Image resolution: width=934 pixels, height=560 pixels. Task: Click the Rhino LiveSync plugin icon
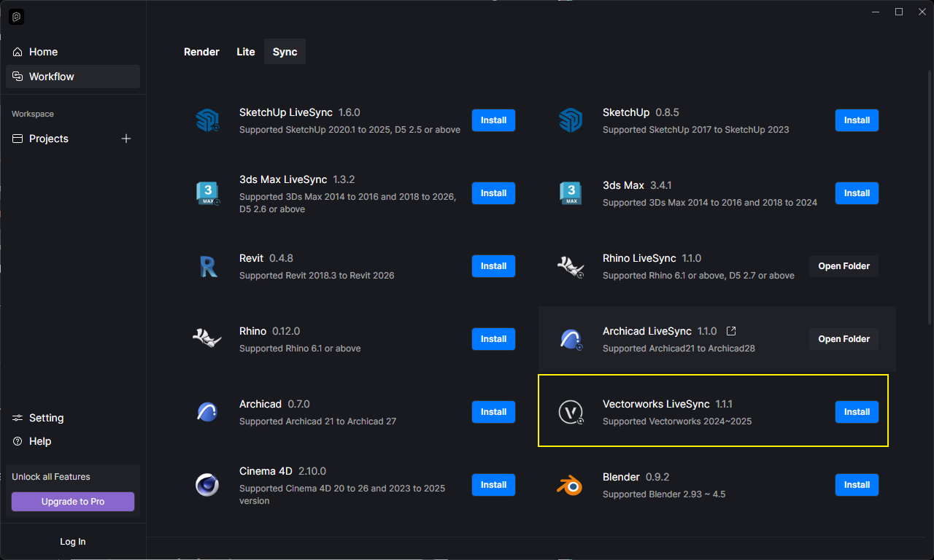(570, 266)
